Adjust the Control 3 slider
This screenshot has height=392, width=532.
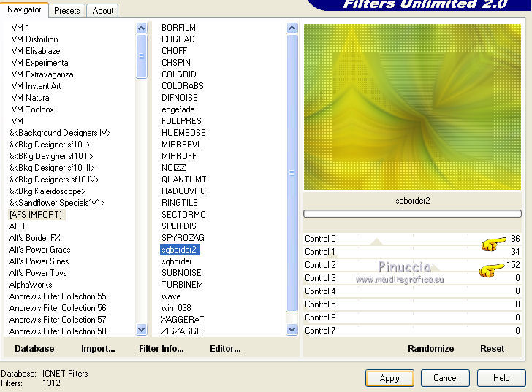(412, 278)
